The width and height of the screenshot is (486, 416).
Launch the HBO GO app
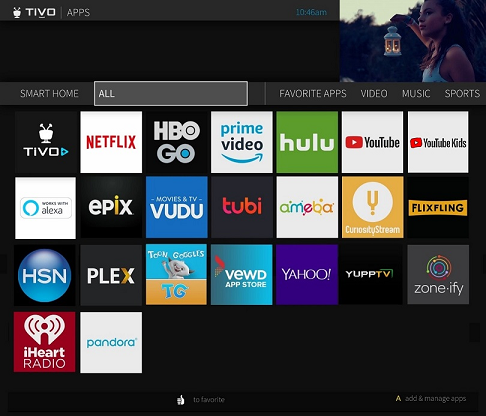(x=177, y=142)
